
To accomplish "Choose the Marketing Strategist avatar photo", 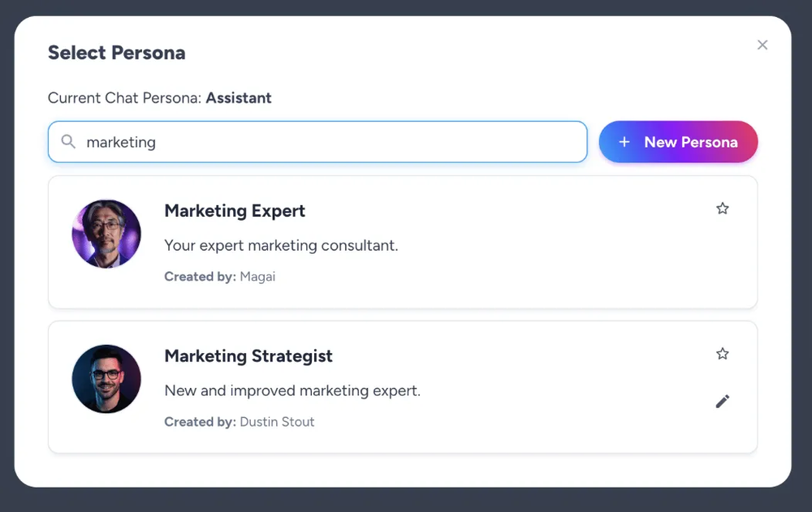I will pos(106,379).
